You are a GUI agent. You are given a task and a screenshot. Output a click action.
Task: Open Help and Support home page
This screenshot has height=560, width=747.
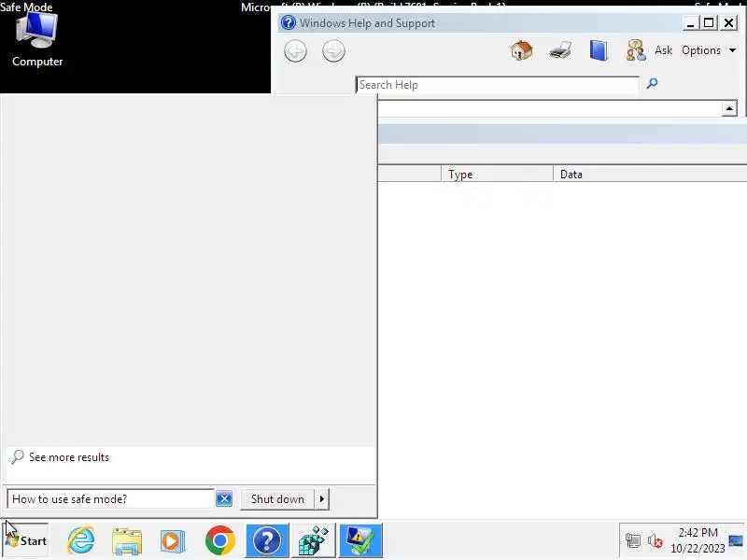coord(522,50)
